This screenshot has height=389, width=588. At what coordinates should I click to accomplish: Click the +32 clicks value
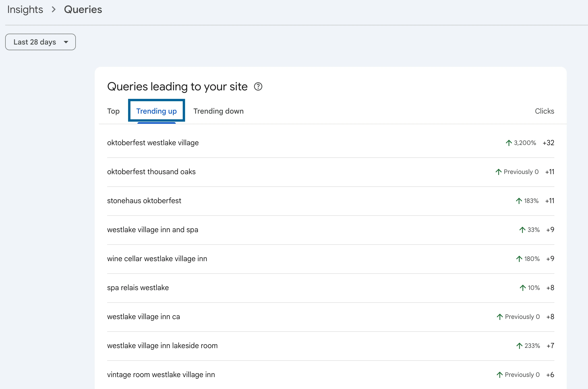click(549, 143)
